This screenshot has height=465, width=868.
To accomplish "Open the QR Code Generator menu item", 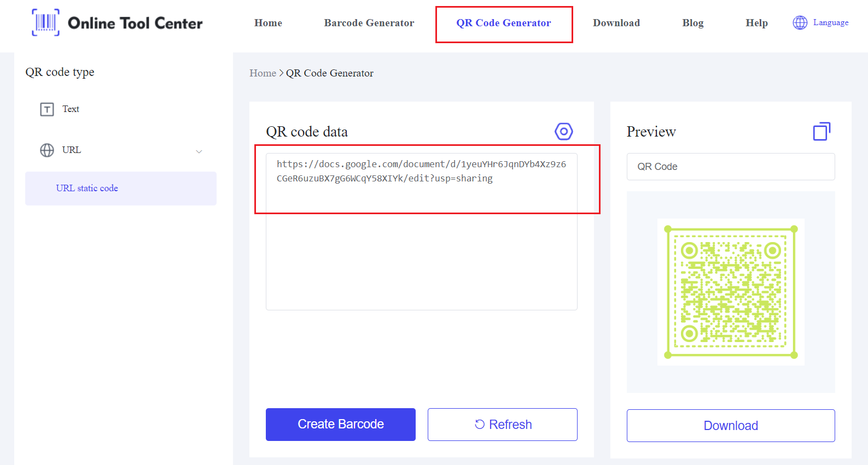I will [x=504, y=23].
